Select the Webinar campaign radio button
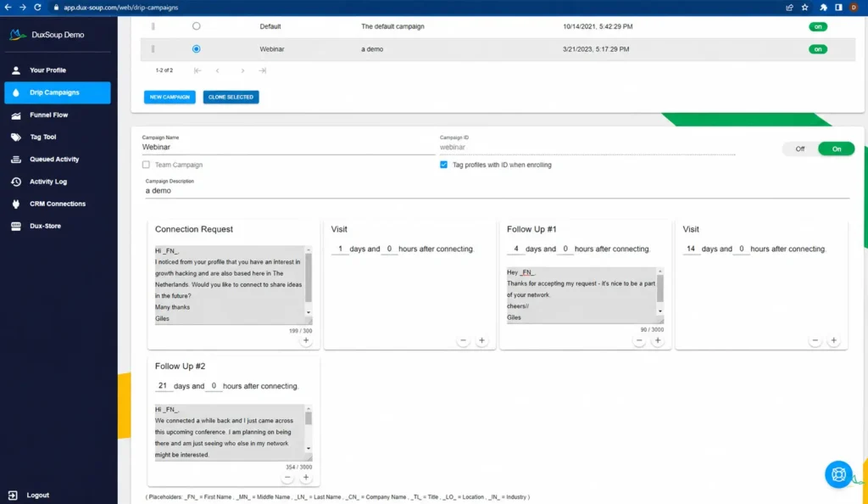The image size is (868, 504). coord(197,48)
